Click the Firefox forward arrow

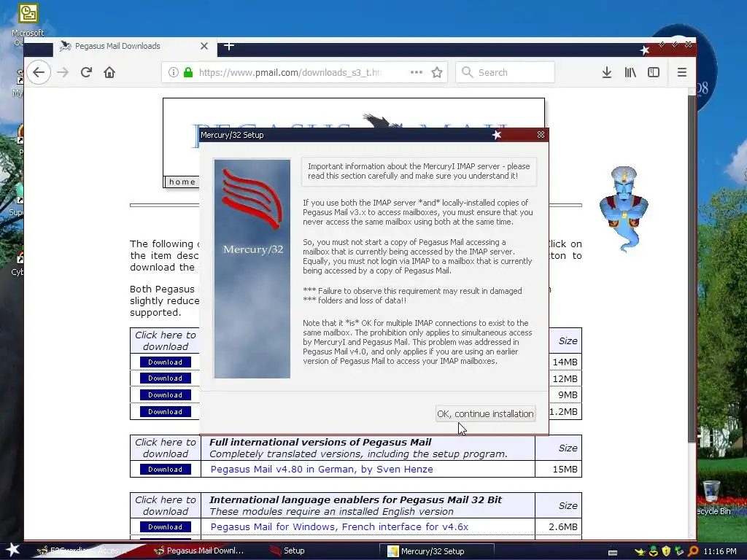63,72
